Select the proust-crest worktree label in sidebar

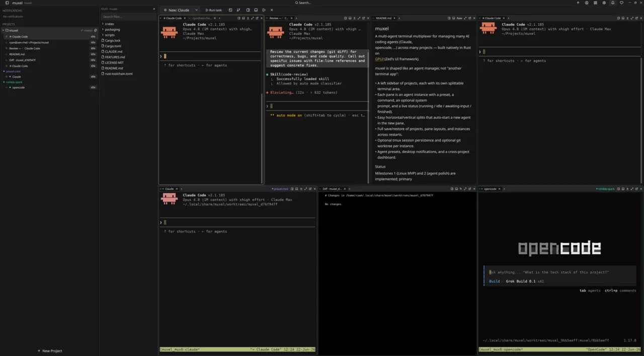tap(13, 71)
